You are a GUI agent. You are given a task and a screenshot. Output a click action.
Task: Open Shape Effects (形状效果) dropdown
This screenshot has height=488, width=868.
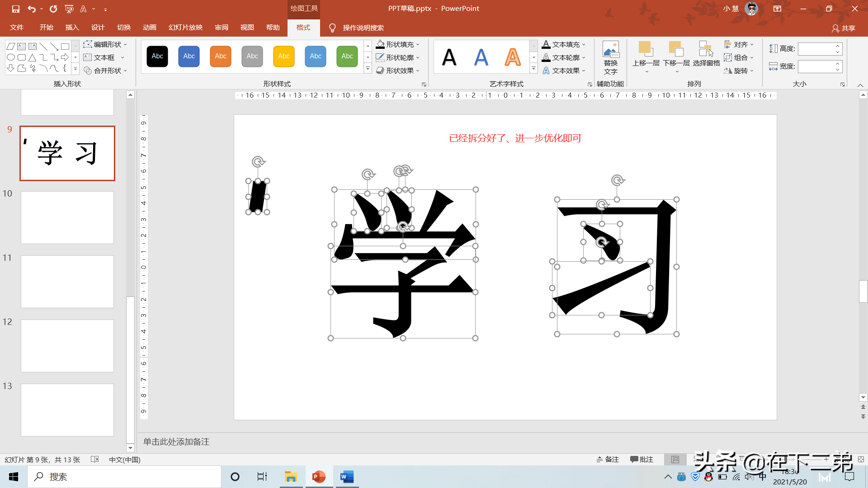pos(398,70)
